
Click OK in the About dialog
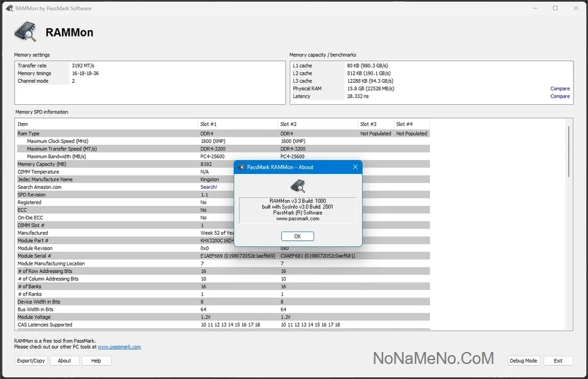[x=297, y=237]
